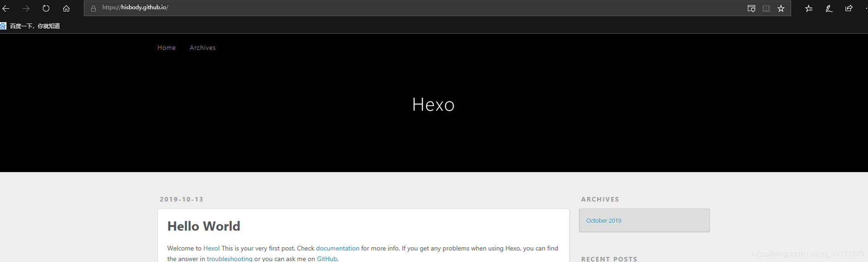Image resolution: width=868 pixels, height=262 pixels.
Task: Click the forward navigation arrow
Action: (x=26, y=8)
